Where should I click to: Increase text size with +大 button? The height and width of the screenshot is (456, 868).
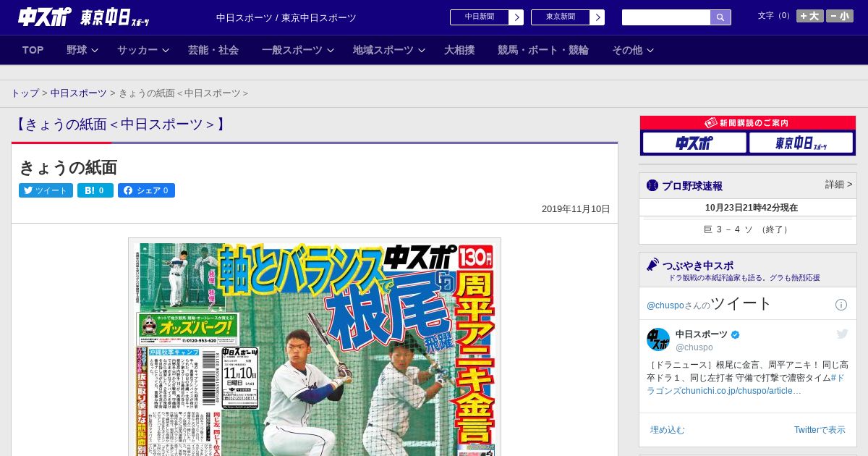click(809, 16)
